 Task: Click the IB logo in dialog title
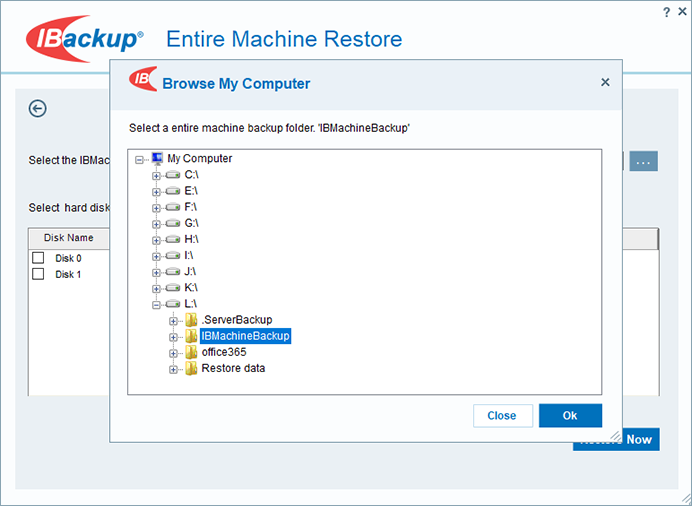click(143, 79)
